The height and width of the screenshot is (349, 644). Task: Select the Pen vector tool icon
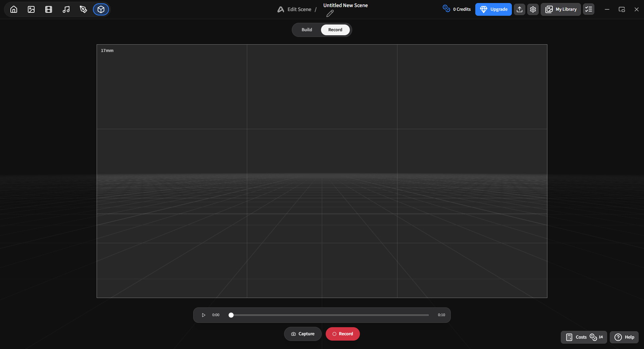84,9
